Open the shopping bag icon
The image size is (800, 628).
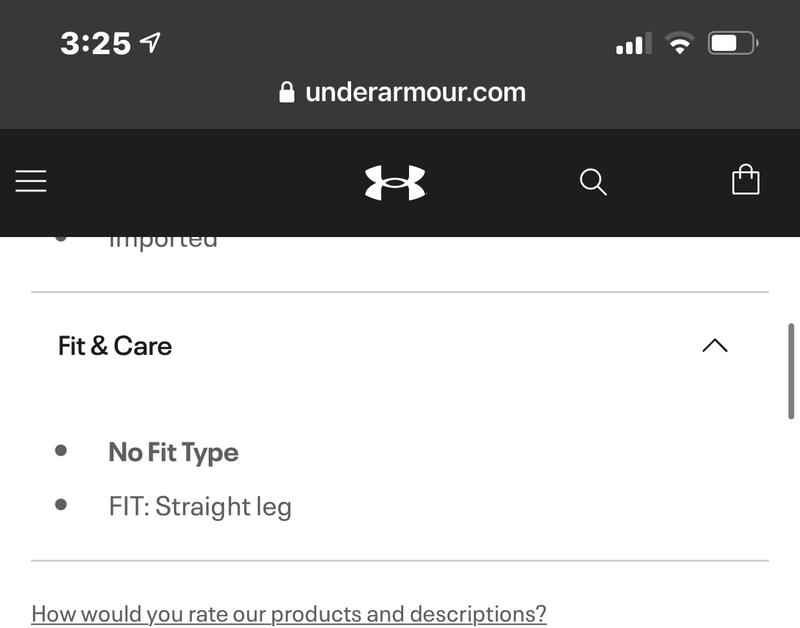click(x=745, y=181)
